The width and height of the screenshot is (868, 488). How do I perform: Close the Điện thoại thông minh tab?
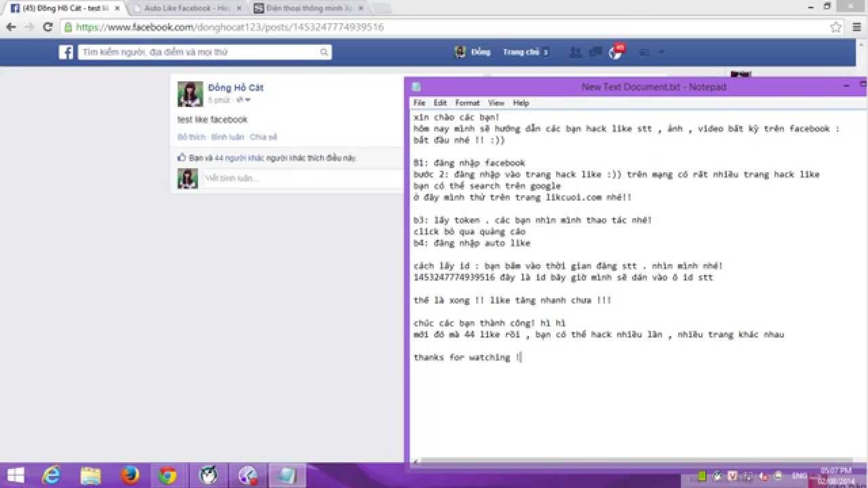coord(360,8)
